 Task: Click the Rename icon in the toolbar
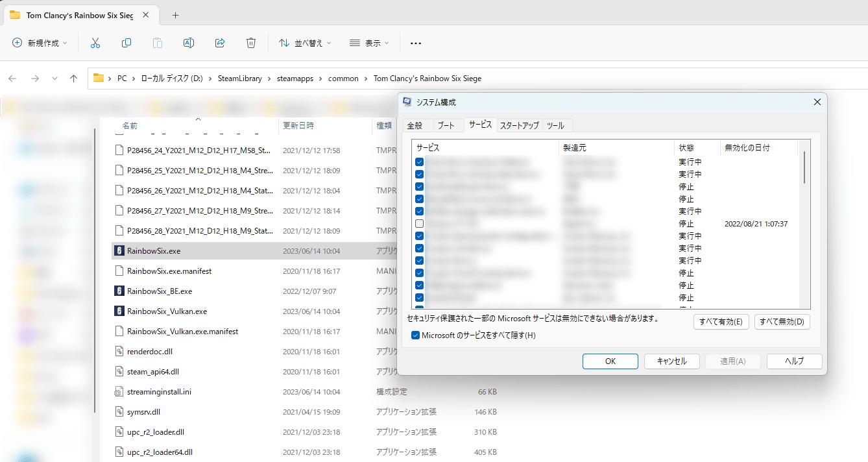pos(189,42)
